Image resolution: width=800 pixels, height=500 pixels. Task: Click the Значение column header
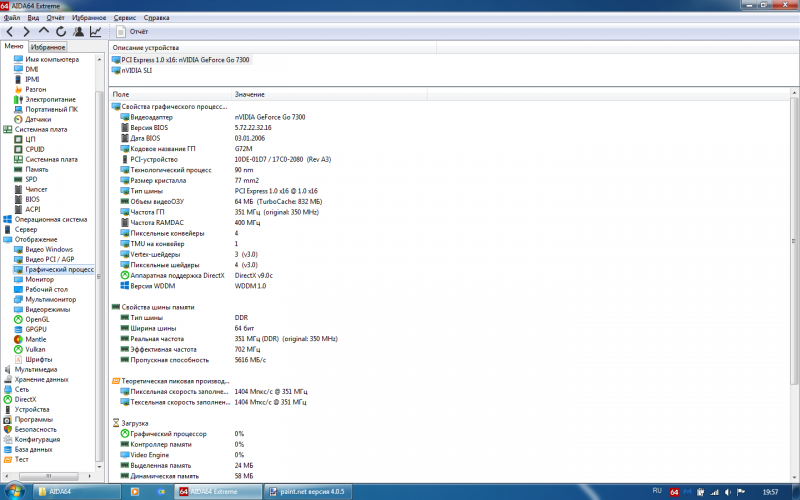click(x=329, y=94)
